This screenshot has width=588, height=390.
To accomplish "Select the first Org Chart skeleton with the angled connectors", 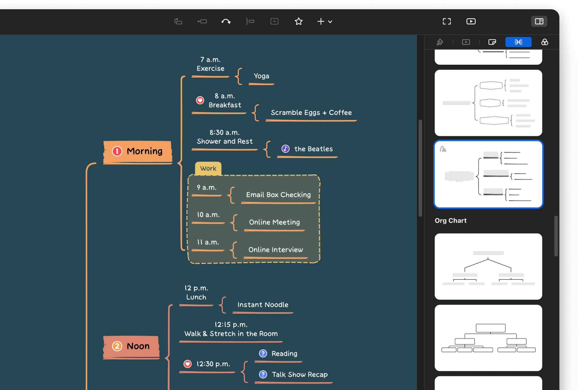I will click(x=488, y=266).
